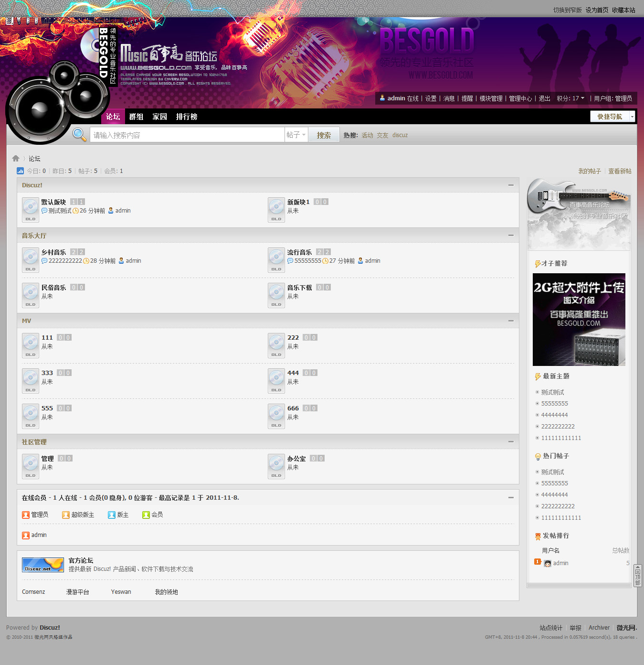Image resolution: width=644 pixels, height=665 pixels.
Task: Click the 搜索 search button
Action: (324, 135)
